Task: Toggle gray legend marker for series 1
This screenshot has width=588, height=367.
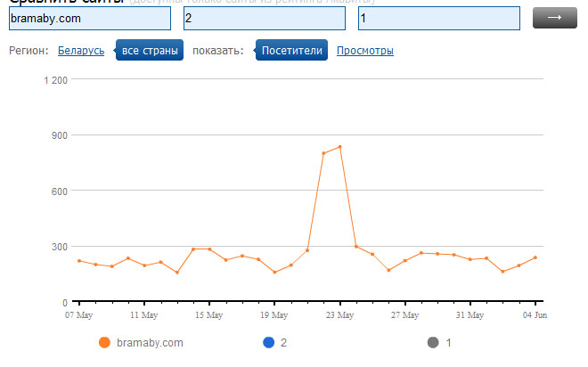Action: point(433,342)
